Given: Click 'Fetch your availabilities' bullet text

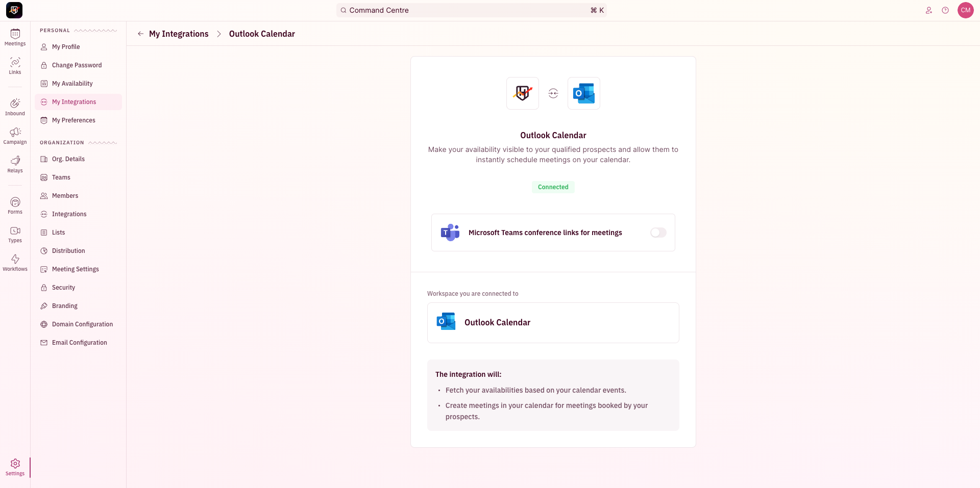Looking at the screenshot, I should click(x=535, y=390).
